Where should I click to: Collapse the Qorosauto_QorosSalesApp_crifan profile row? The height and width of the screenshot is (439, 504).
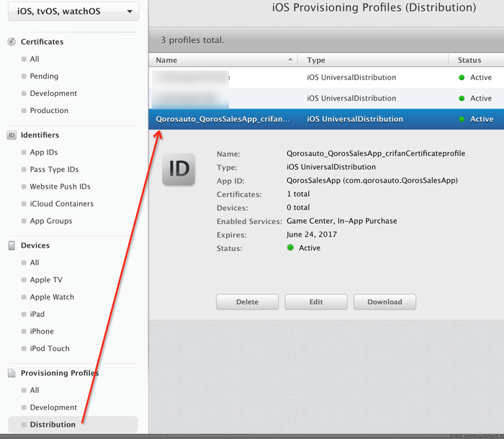pyautogui.click(x=326, y=119)
